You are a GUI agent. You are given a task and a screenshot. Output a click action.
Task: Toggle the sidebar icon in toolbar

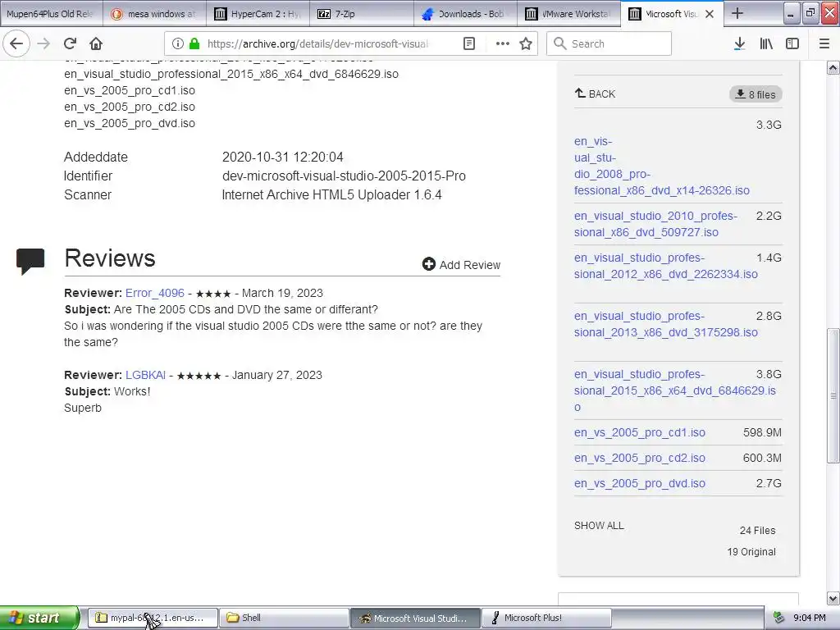[792, 43]
